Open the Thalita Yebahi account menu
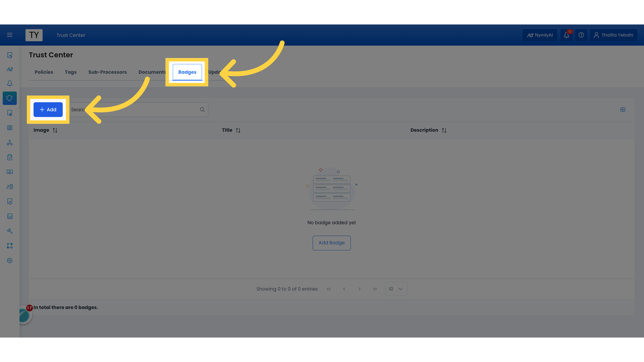This screenshot has height=362, width=644. point(613,35)
